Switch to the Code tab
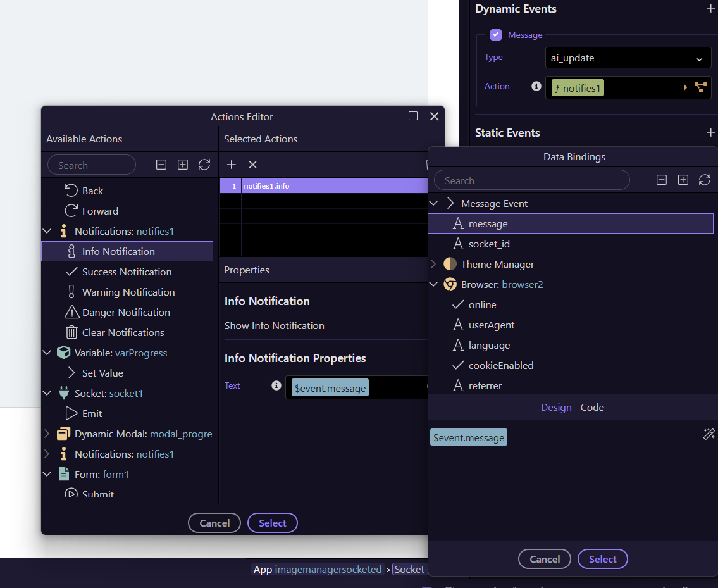The image size is (718, 588). coord(592,408)
